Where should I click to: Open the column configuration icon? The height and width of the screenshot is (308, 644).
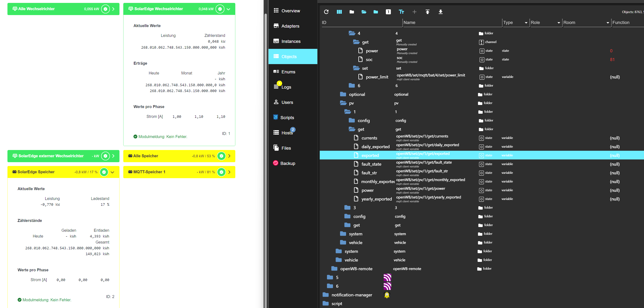click(339, 12)
